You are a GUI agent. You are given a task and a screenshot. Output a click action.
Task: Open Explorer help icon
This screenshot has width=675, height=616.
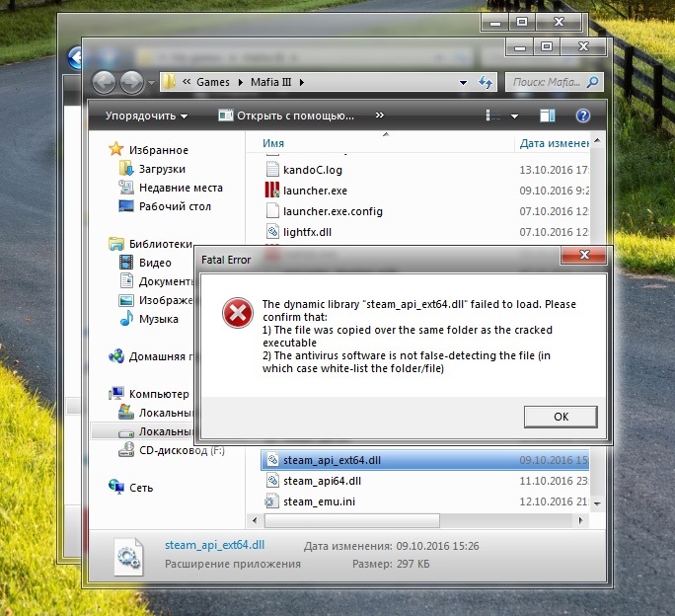point(582,115)
